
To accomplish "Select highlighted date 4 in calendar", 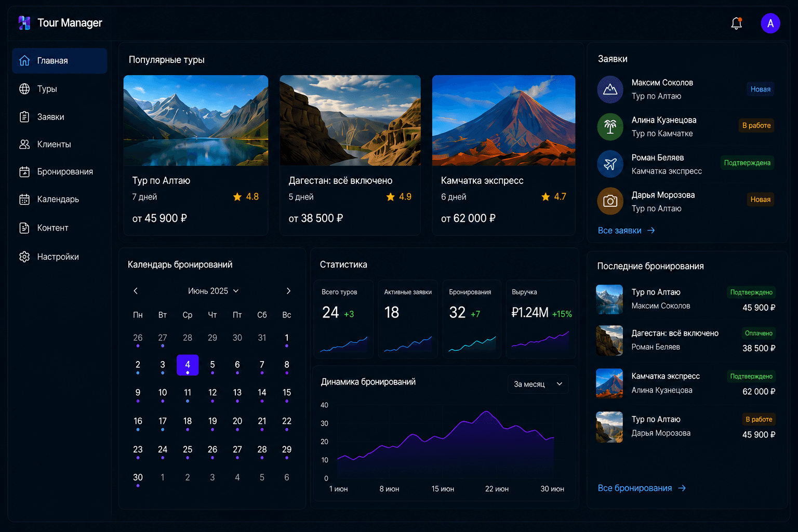I will [188, 365].
